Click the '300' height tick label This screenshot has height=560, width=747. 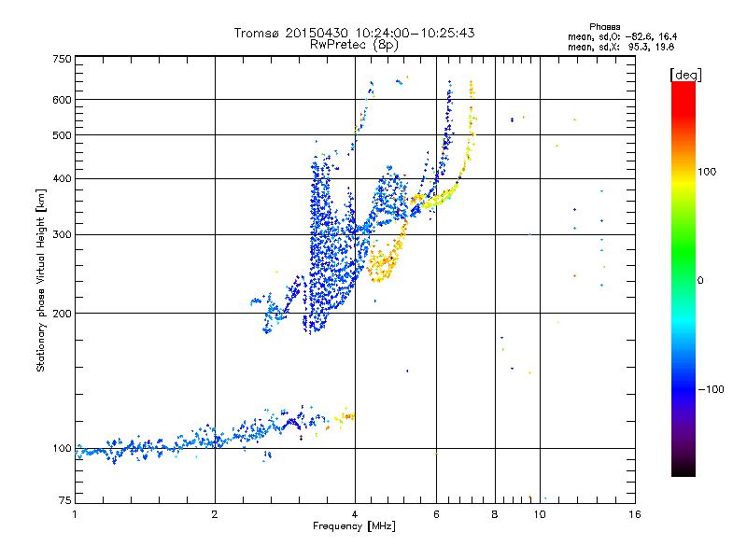tap(63, 235)
